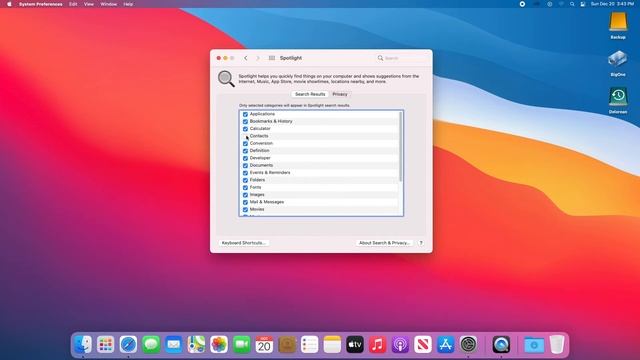Open System Preferences menu

pos(40,4)
